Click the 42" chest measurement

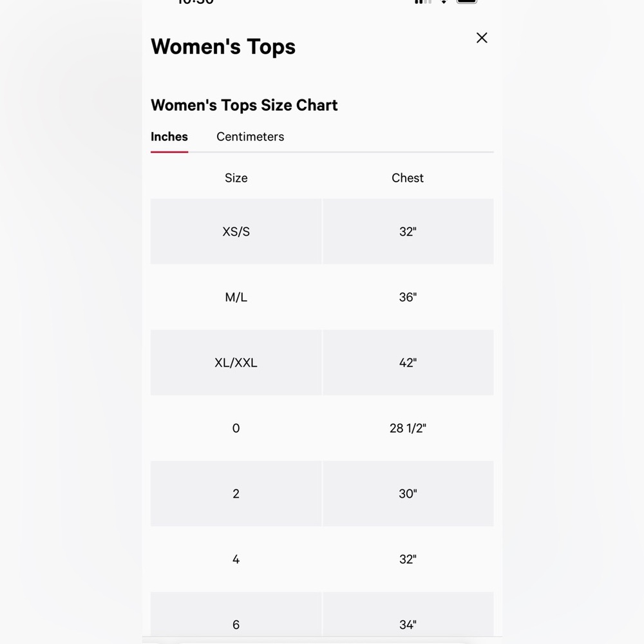(408, 362)
